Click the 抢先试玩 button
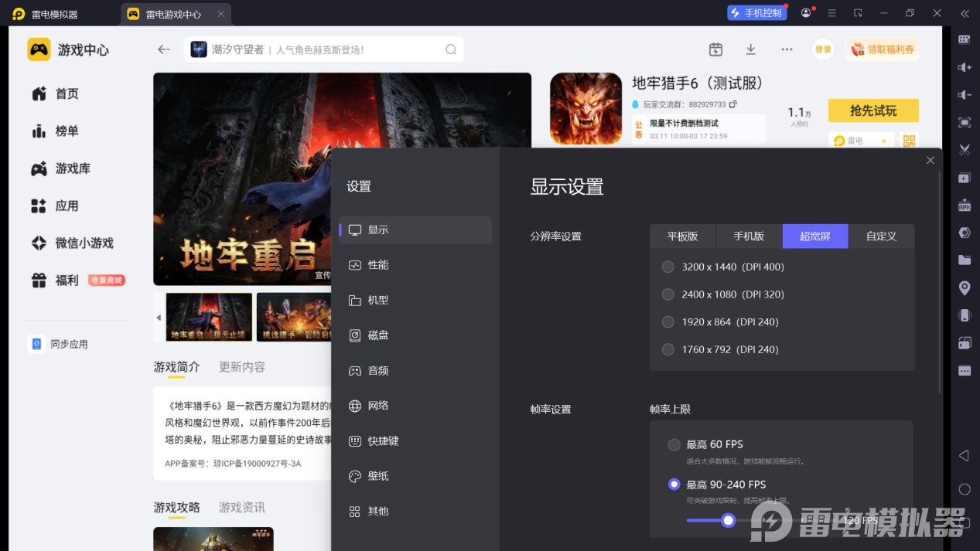 click(873, 111)
